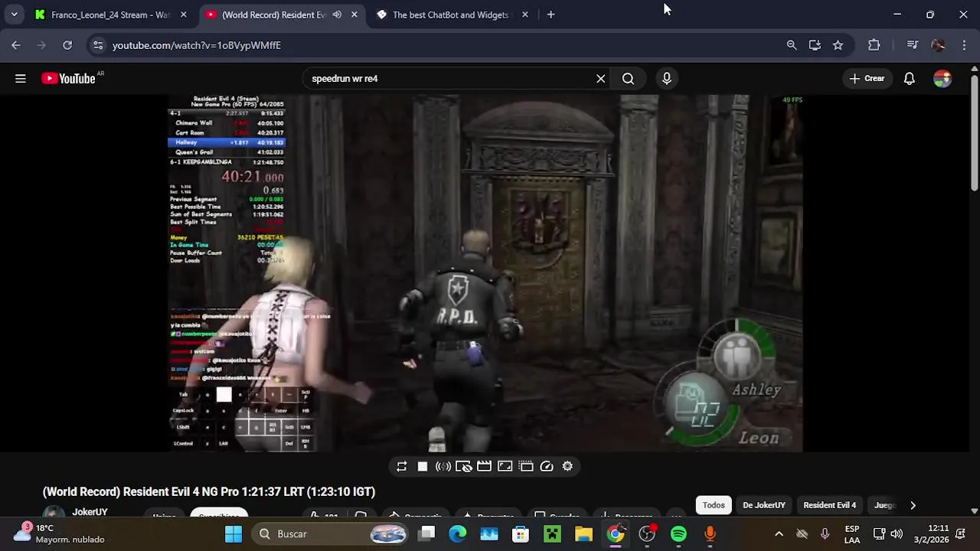Open the Minecraft creeper icon in taskbar
The height and width of the screenshot is (551, 980).
coord(552,533)
